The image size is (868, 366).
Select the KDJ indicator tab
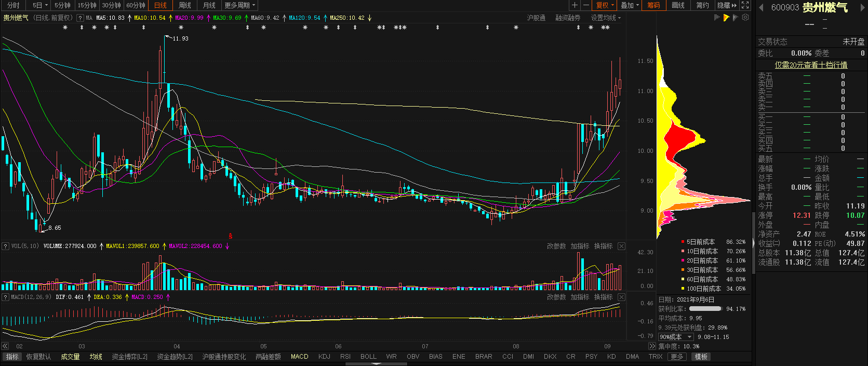click(x=324, y=357)
